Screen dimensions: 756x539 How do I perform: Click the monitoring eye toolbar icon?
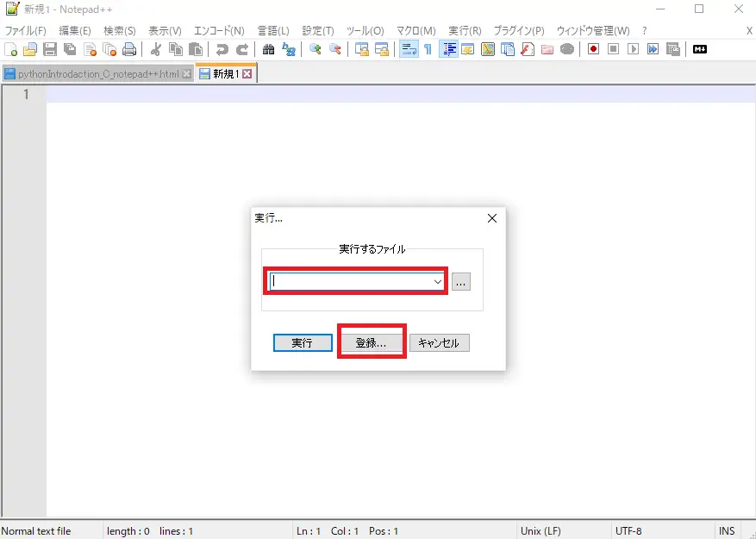(567, 49)
